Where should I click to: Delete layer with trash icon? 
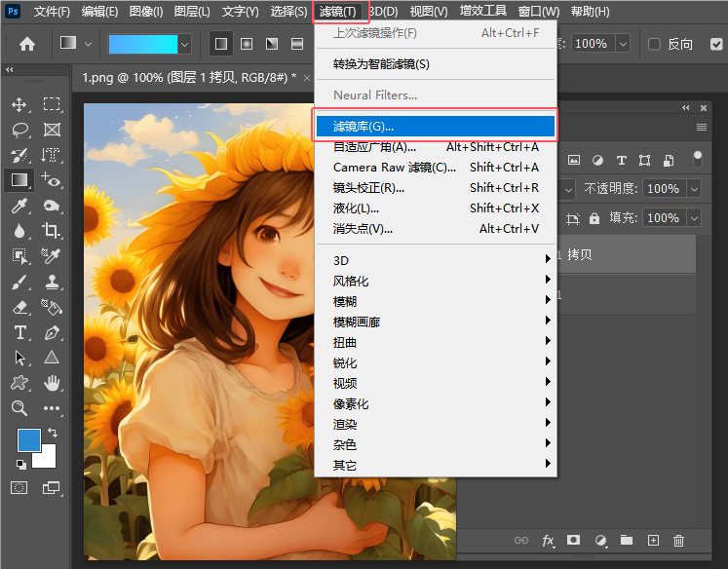[678, 541]
